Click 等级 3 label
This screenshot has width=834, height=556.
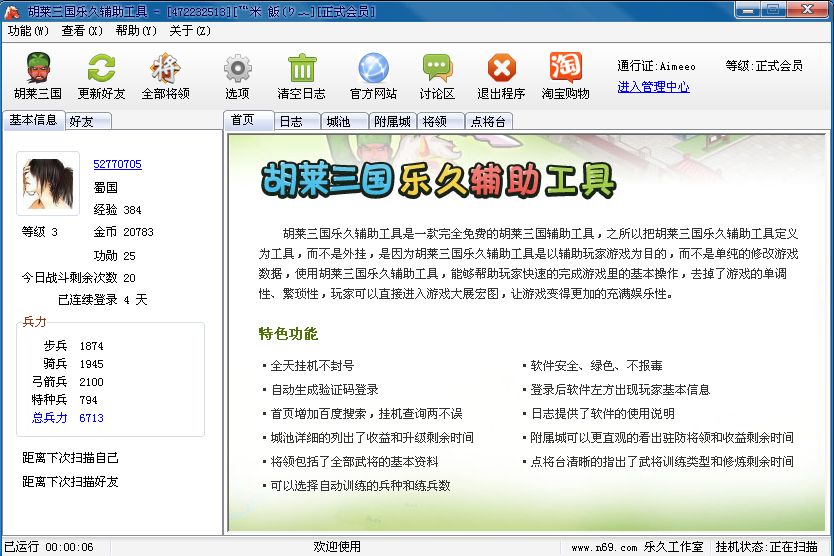pyautogui.click(x=39, y=231)
